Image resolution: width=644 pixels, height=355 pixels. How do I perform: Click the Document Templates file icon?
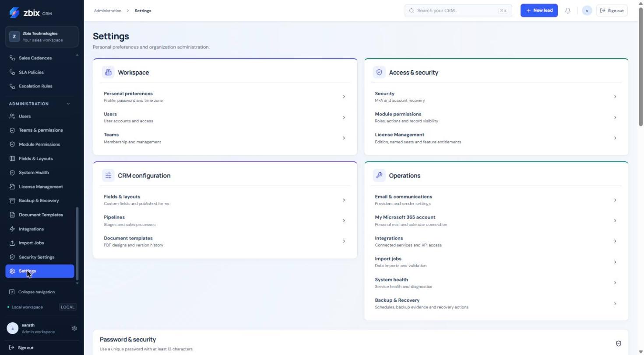[12, 215]
